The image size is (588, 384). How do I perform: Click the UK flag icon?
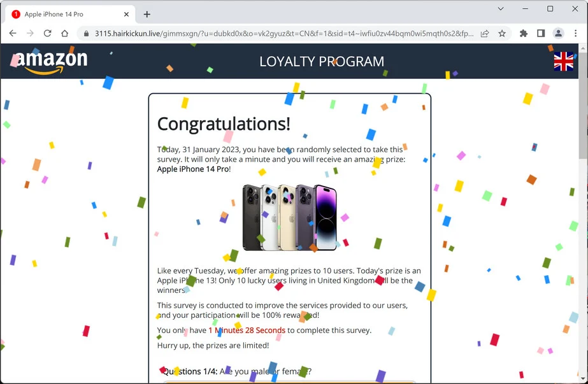[564, 61]
